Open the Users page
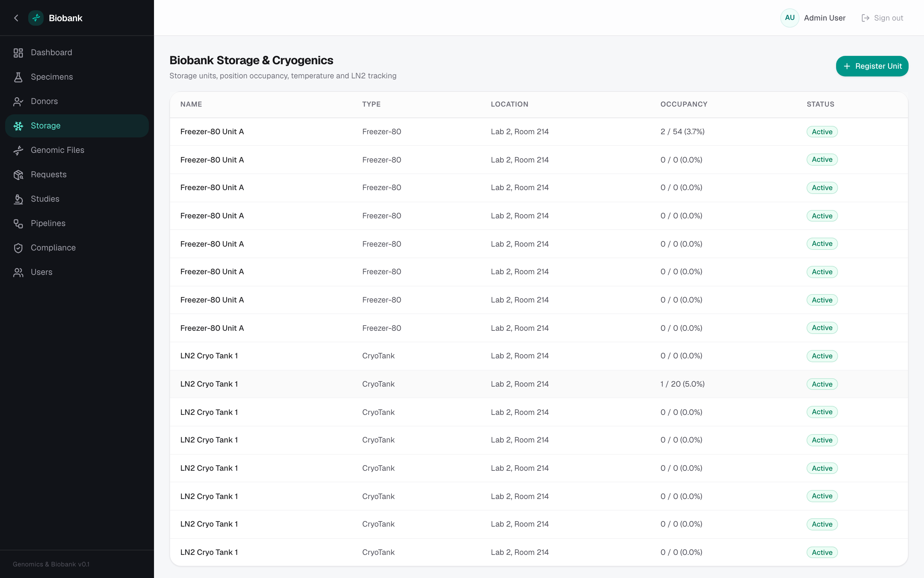 coord(77,273)
